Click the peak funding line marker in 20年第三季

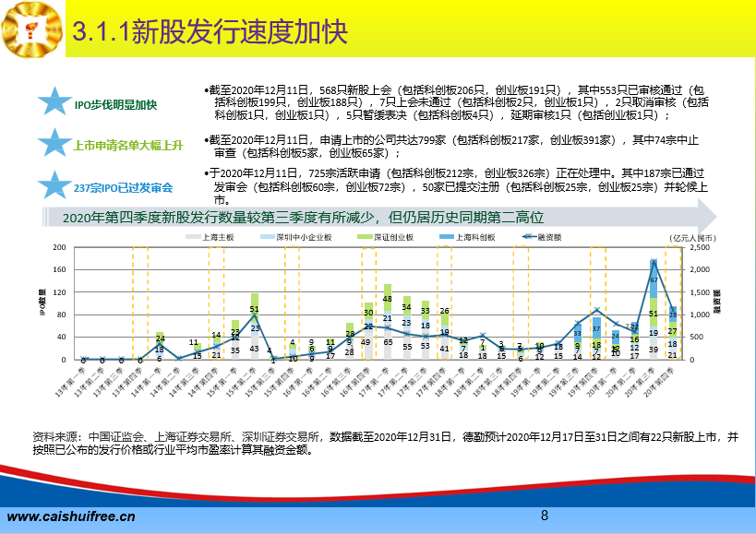(654, 262)
